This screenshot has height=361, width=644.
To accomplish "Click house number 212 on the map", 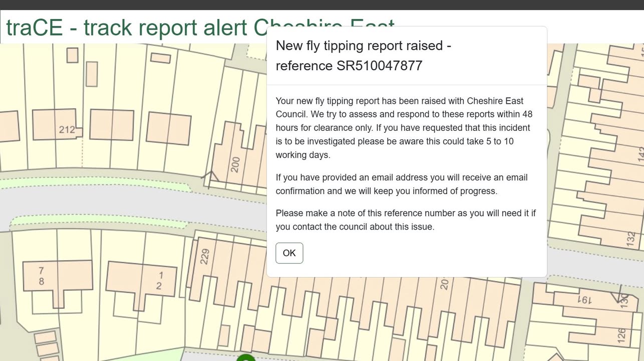I will click(67, 130).
